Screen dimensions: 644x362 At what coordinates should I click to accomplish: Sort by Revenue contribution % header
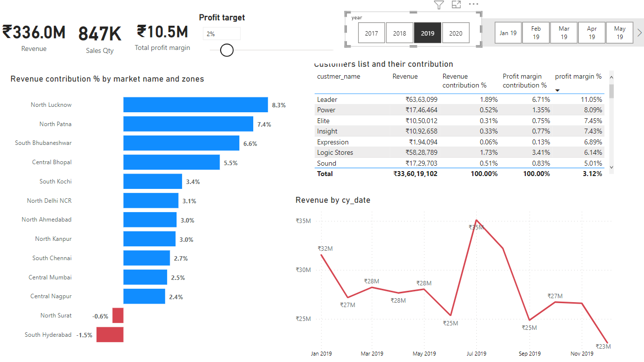[464, 81]
